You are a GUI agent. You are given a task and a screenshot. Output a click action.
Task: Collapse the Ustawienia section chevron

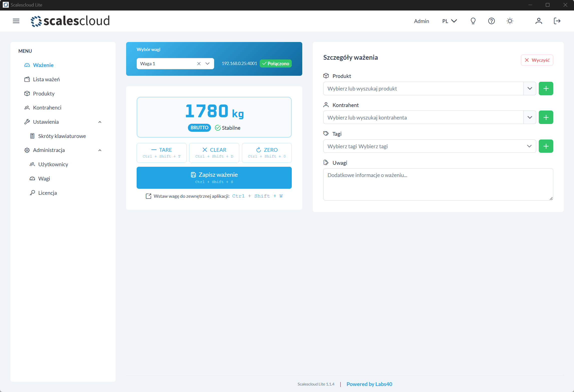point(100,122)
